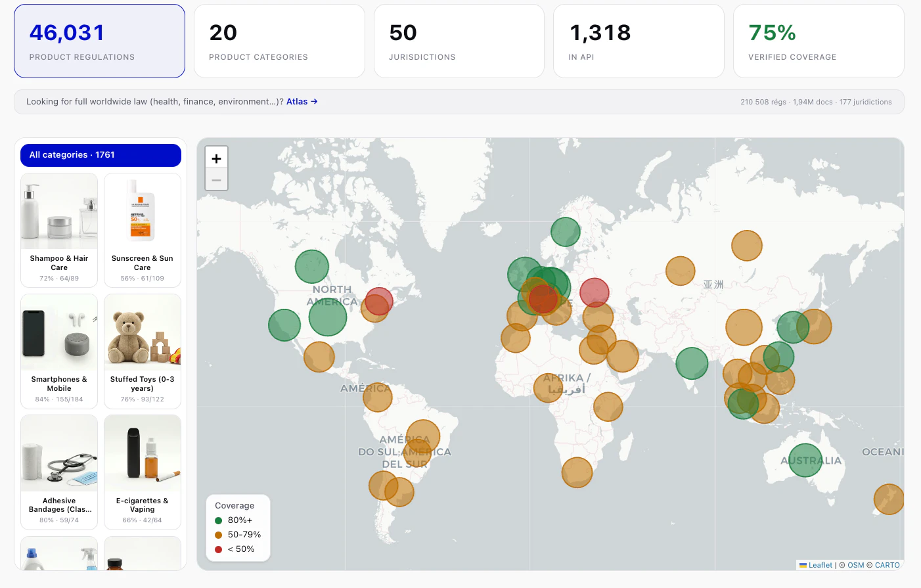Select the 50 Jurisdictions stat card

[459, 41]
